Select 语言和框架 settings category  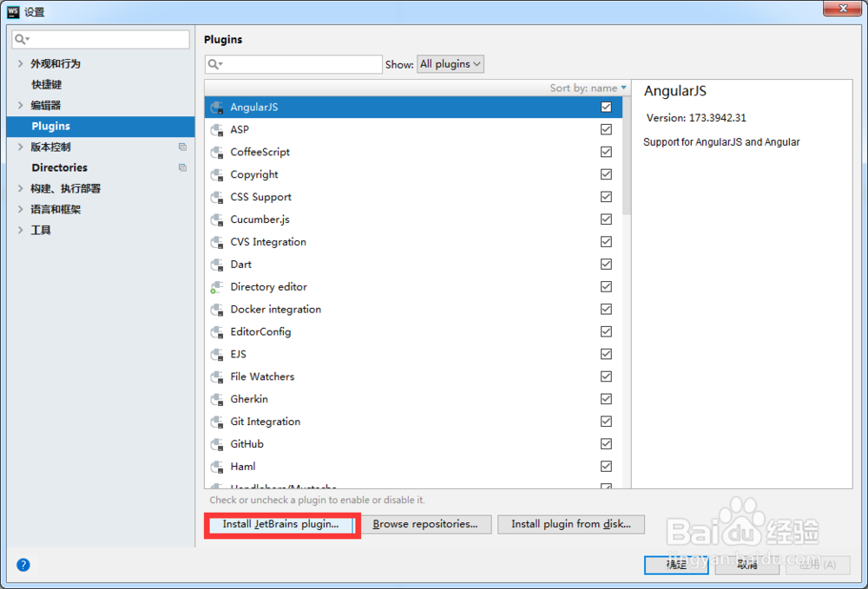[56, 209]
